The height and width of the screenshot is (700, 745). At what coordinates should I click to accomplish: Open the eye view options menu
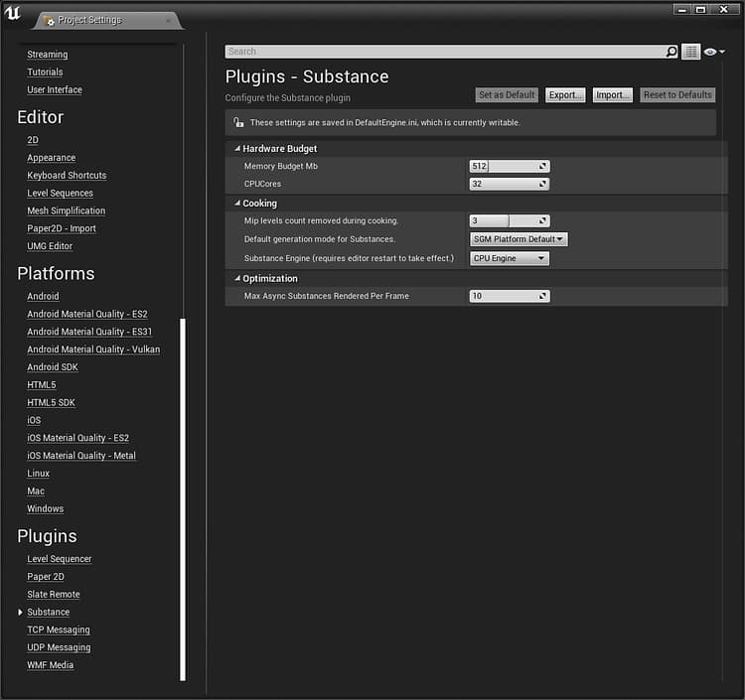point(713,52)
